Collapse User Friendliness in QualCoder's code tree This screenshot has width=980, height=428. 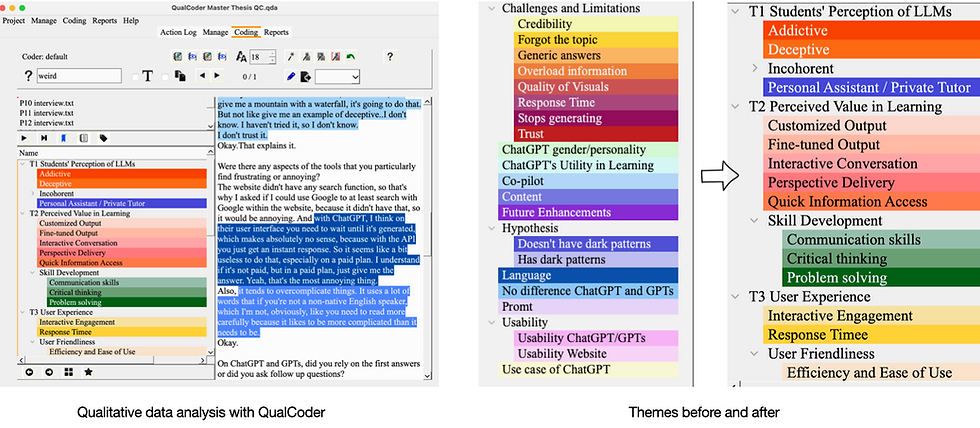tap(33, 342)
